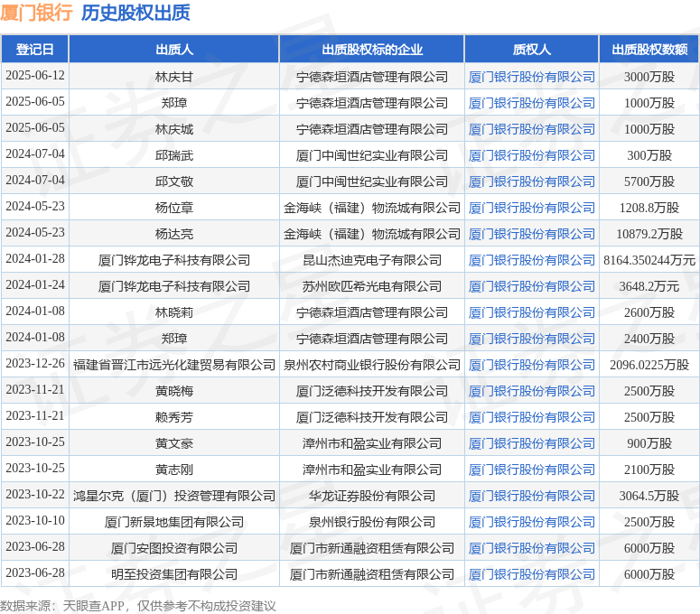Click the 历史股权出质 heading
The height and width of the screenshot is (614, 700).
(x=135, y=12)
